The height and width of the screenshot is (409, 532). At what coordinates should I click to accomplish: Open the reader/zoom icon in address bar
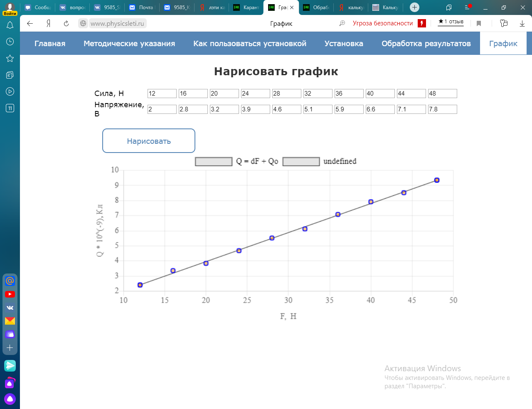342,23
